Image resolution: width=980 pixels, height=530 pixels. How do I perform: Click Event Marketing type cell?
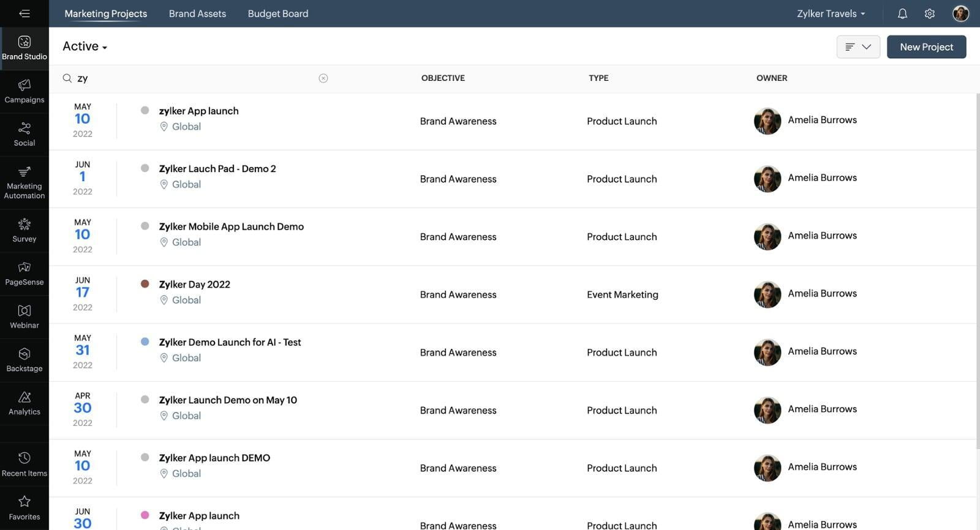click(622, 294)
